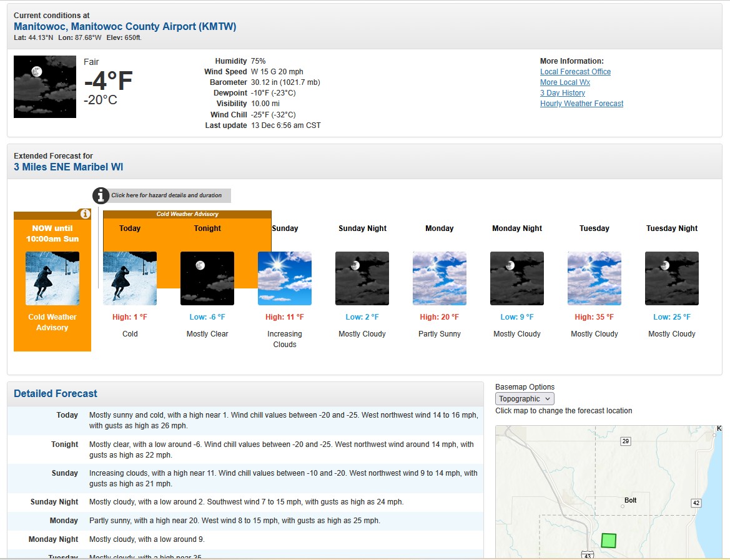Click the Tuesday mostly cloudy forecast icon
The width and height of the screenshot is (730, 560).
tap(594, 278)
